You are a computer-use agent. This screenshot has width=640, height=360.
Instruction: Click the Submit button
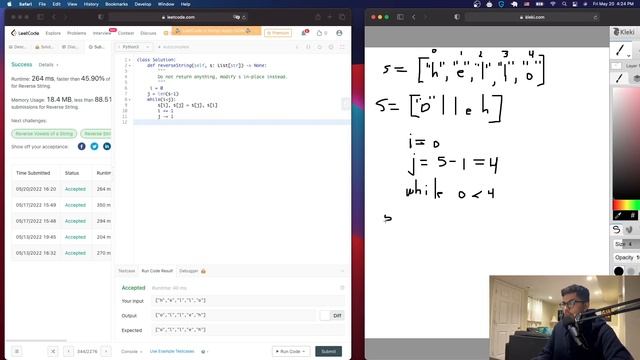[328, 351]
